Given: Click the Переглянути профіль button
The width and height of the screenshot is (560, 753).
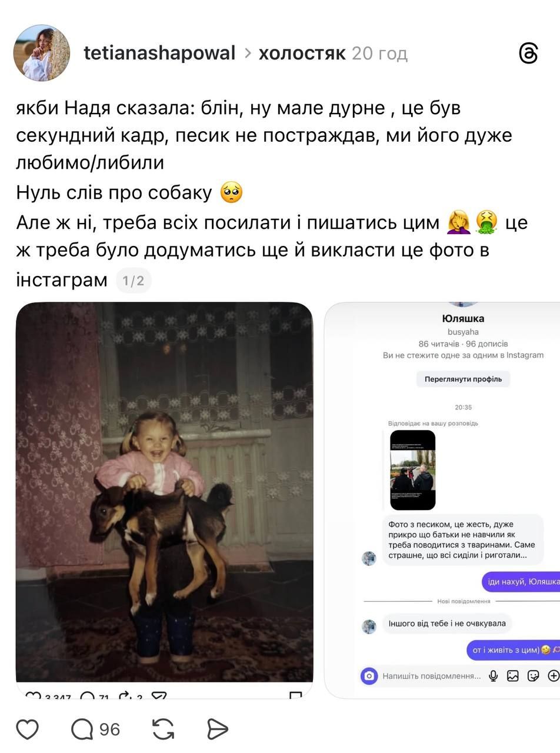Looking at the screenshot, I should pyautogui.click(x=463, y=379).
